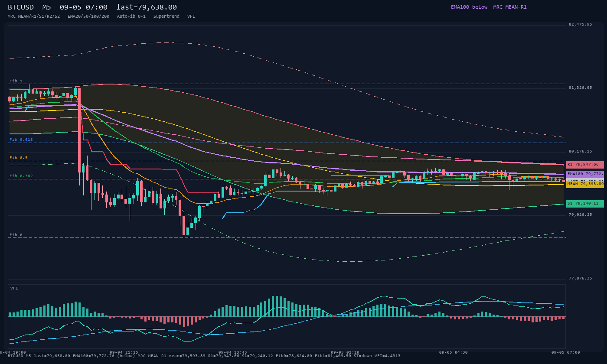
Task: Click the "Fib 1" level label
Action: [16, 81]
